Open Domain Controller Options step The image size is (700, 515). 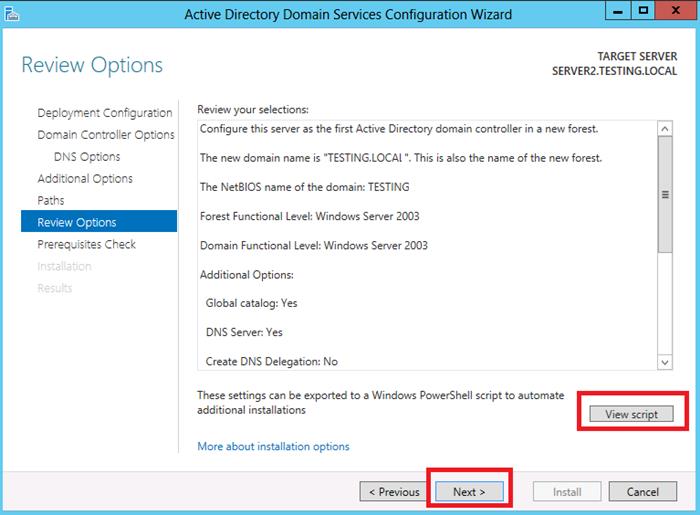106,135
